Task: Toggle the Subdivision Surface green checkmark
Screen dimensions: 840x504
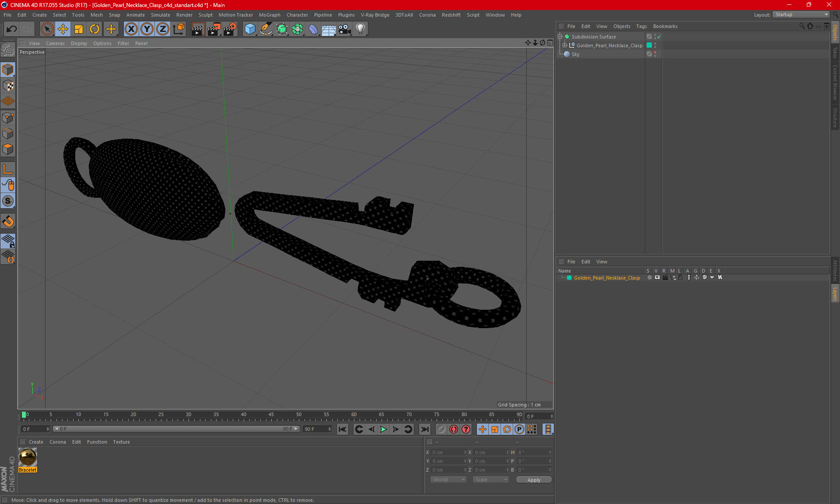Action: (659, 37)
